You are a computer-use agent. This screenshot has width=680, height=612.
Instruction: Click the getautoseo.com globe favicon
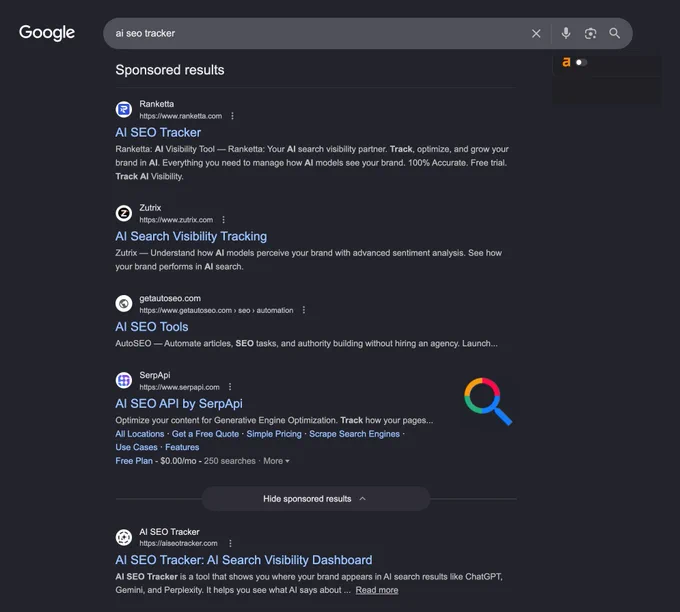tap(124, 304)
